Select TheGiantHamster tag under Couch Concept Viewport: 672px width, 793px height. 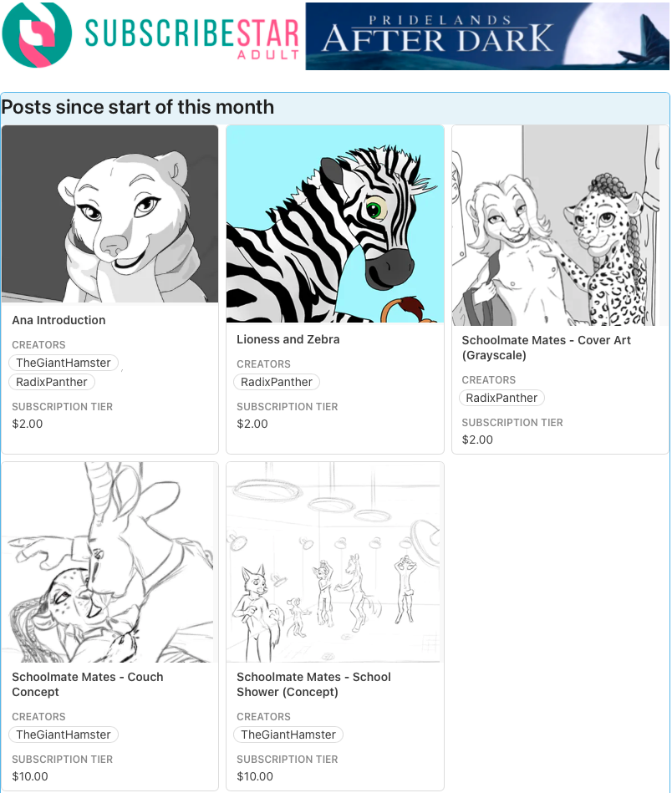pyautogui.click(x=64, y=735)
